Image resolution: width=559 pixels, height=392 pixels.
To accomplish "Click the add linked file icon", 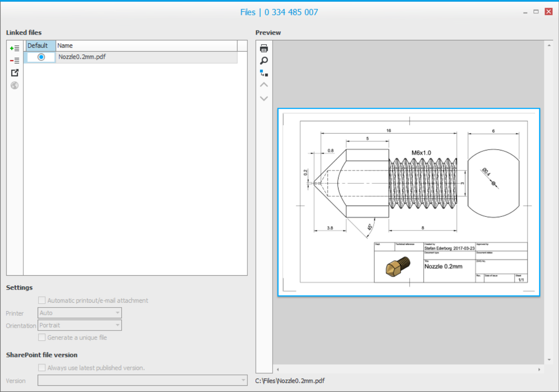I will [14, 48].
